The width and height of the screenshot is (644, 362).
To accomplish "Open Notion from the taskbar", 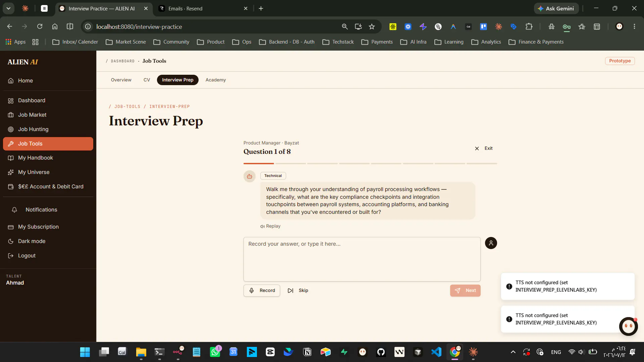I will 307,352.
